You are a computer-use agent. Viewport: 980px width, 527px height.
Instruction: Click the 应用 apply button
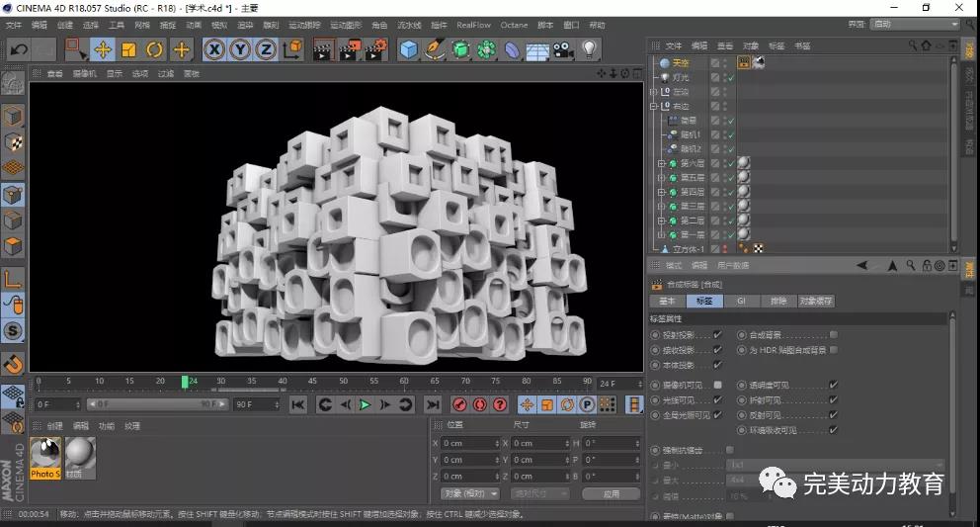pyautogui.click(x=611, y=493)
